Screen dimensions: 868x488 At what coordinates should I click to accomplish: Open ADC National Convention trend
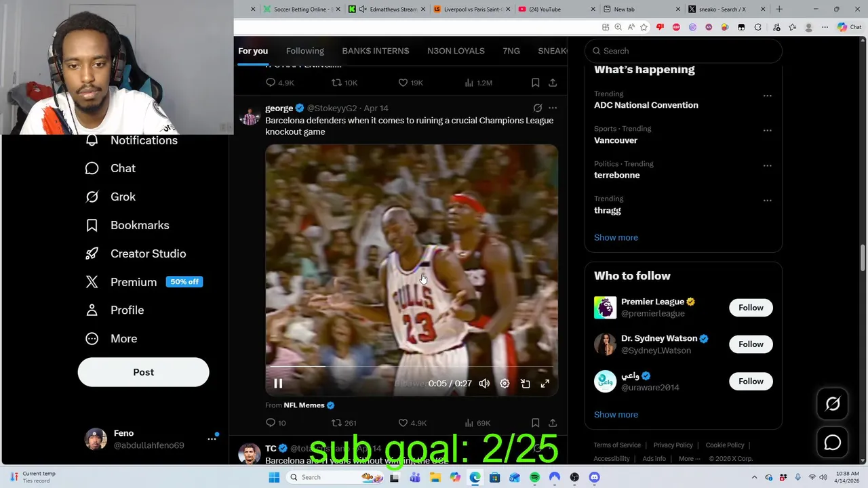pyautogui.click(x=646, y=105)
